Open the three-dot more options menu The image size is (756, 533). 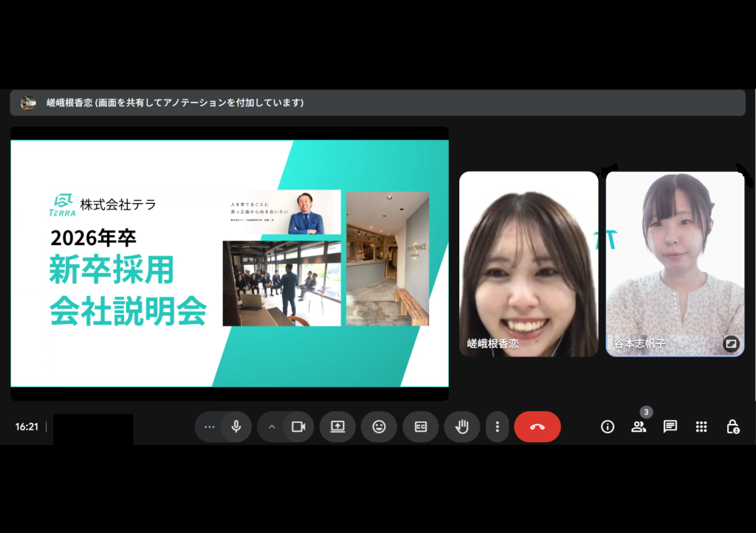point(498,427)
